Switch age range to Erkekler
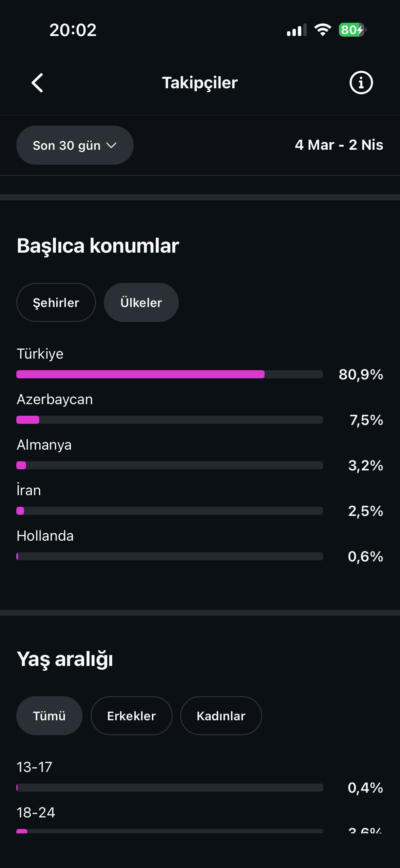Screen dimensions: 400x868 coord(132,716)
